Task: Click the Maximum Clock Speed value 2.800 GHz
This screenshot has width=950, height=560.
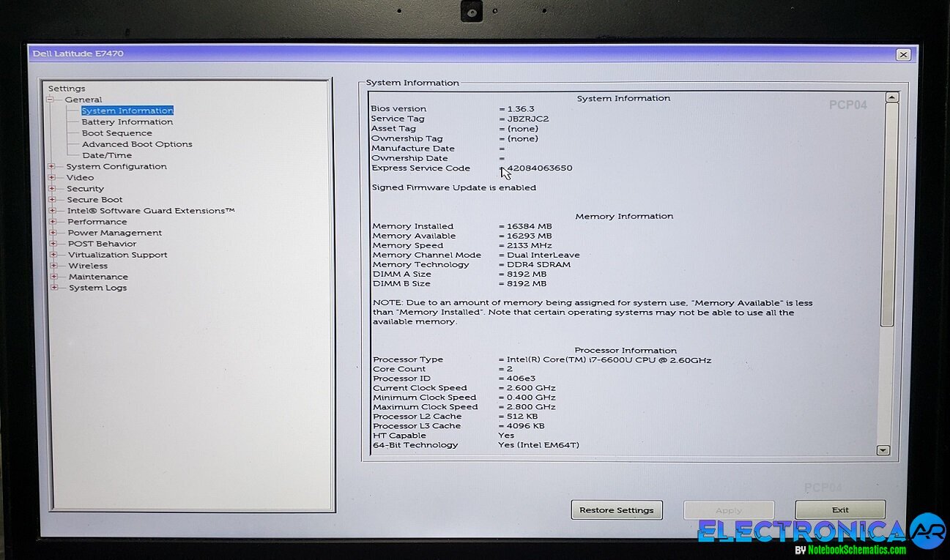Action: click(531, 406)
